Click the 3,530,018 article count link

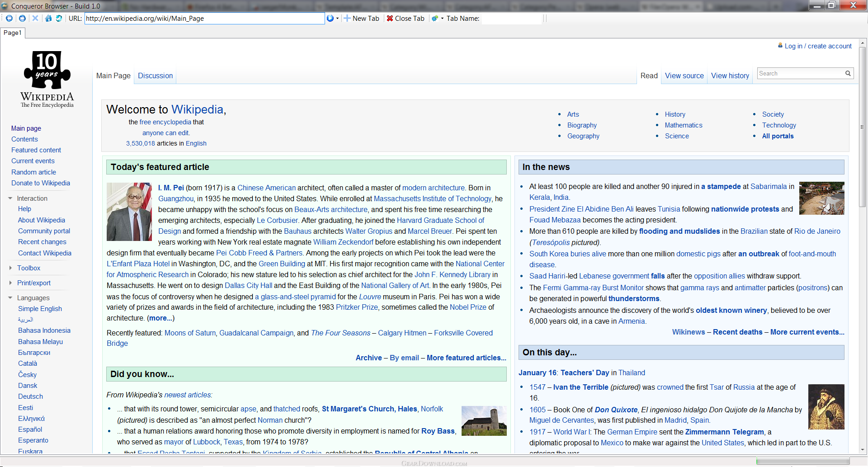pyautogui.click(x=140, y=143)
